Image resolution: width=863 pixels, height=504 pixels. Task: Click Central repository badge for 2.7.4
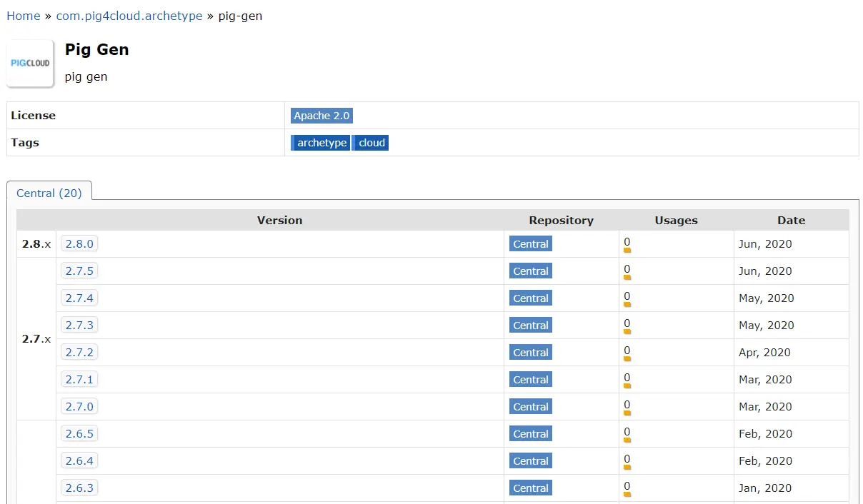[x=531, y=298]
